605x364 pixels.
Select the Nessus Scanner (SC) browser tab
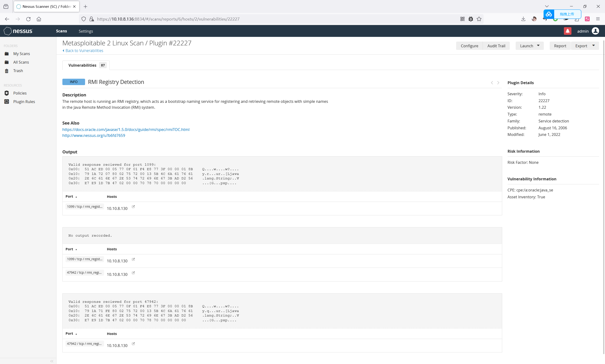click(47, 6)
